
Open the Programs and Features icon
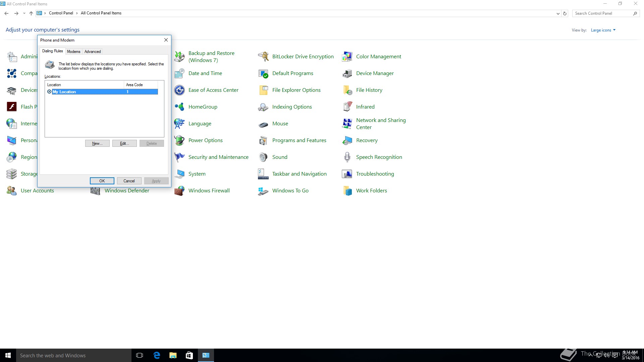pos(263,140)
